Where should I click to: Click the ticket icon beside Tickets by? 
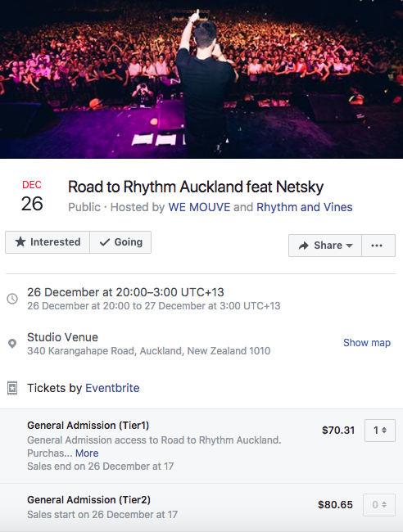[12, 388]
